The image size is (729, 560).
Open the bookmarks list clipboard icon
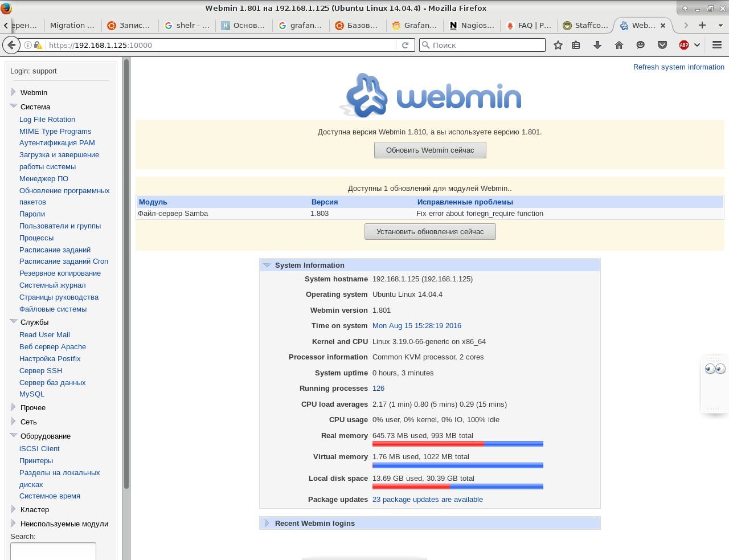click(575, 44)
